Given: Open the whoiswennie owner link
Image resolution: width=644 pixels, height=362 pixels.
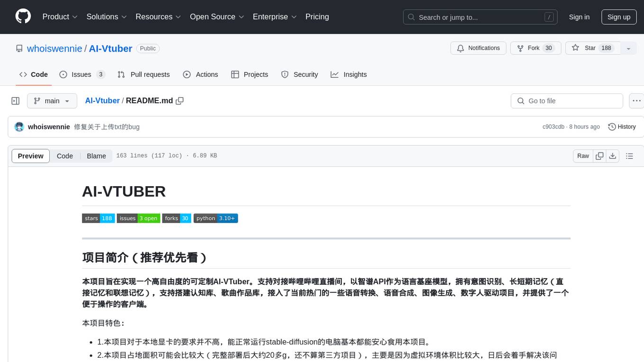Looking at the screenshot, I should 54,48.
